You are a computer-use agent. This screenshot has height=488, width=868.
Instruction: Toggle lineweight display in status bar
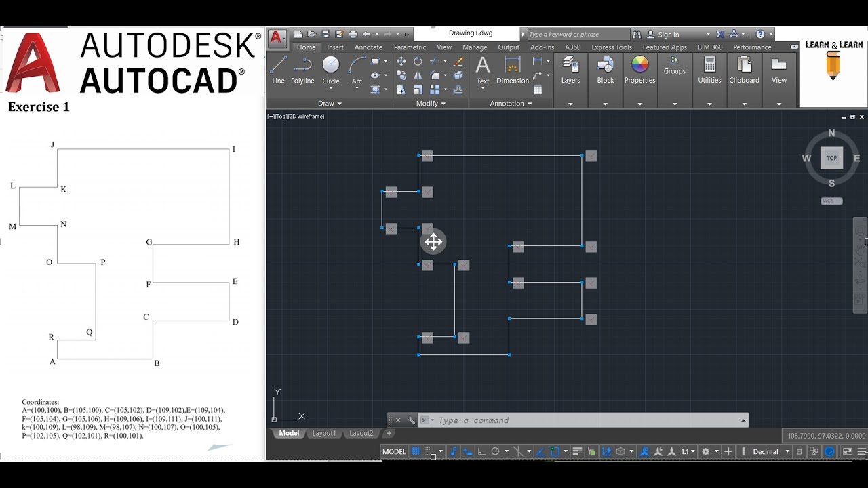point(577,451)
